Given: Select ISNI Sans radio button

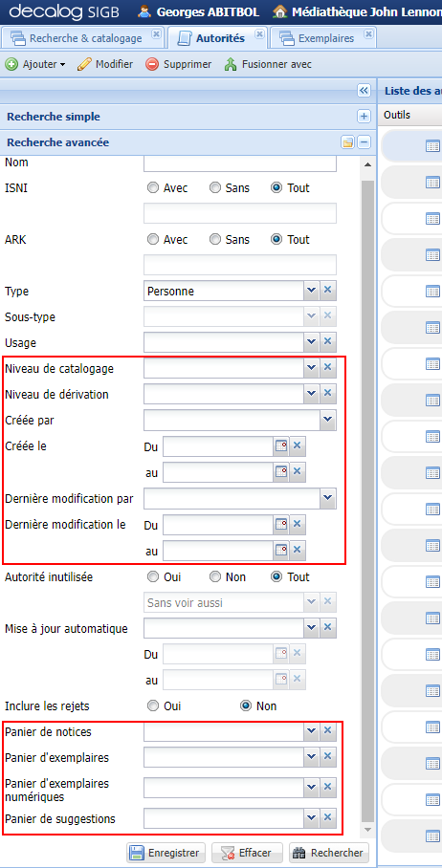Looking at the screenshot, I should [215, 188].
